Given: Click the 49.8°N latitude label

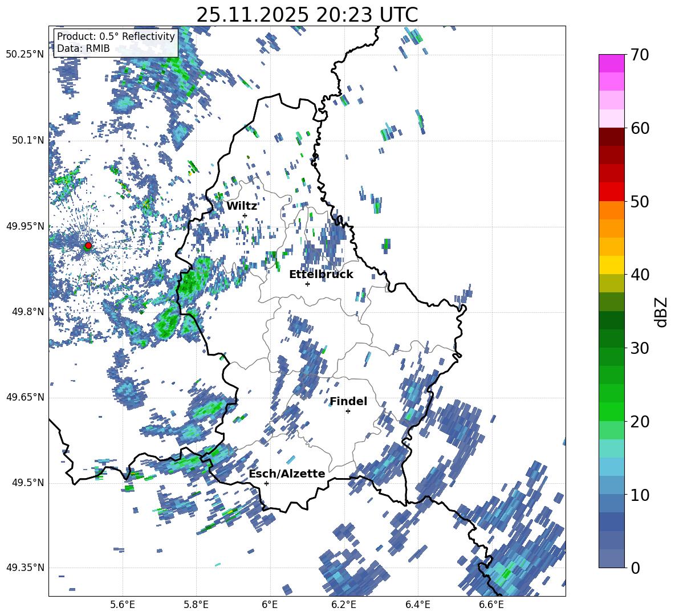Looking at the screenshot, I should [x=28, y=312].
